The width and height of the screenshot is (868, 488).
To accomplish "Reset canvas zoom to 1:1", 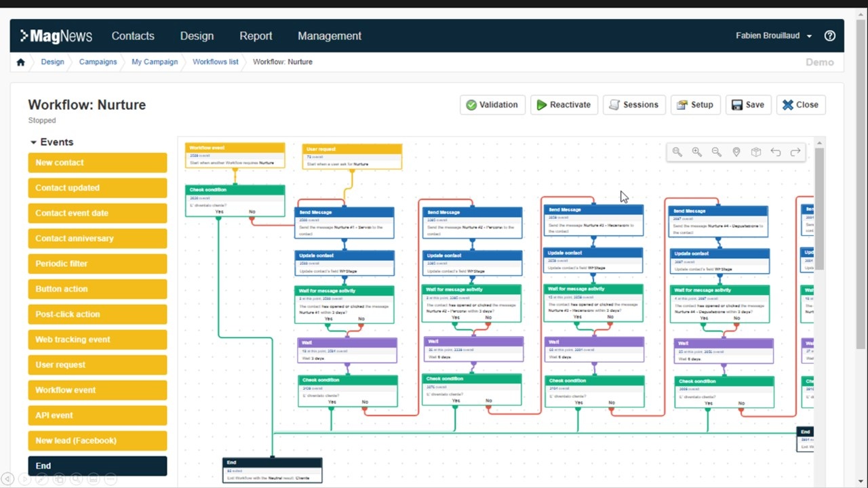I will pyautogui.click(x=677, y=152).
